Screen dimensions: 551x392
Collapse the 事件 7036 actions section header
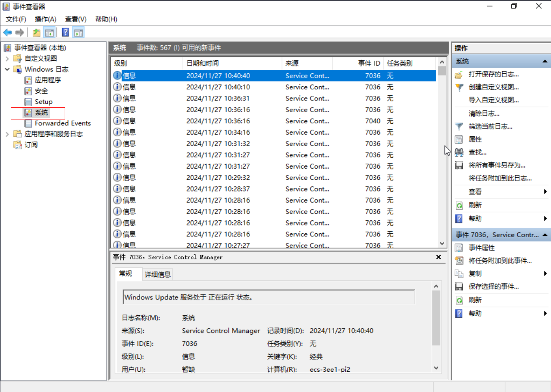point(545,235)
